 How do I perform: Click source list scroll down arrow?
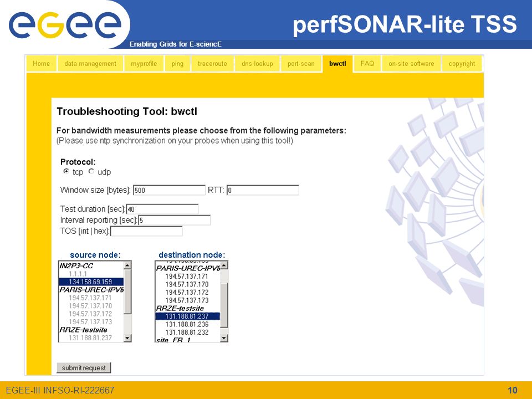(x=127, y=338)
